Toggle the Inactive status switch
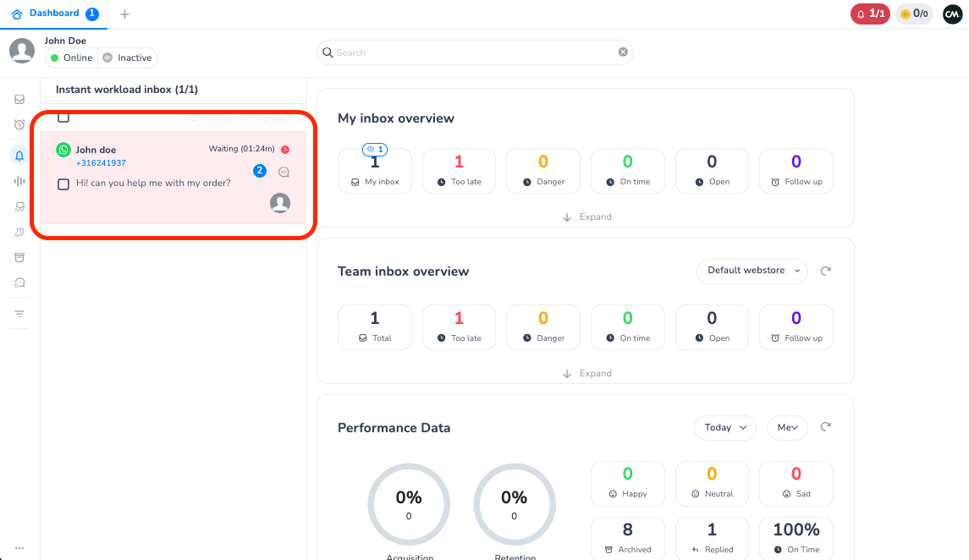This screenshot has width=969, height=560. pyautogui.click(x=128, y=58)
